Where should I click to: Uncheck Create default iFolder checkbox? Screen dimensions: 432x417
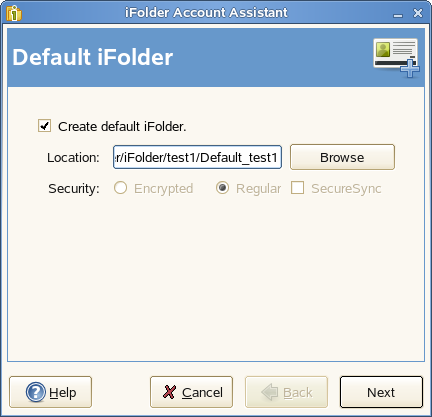click(x=44, y=126)
